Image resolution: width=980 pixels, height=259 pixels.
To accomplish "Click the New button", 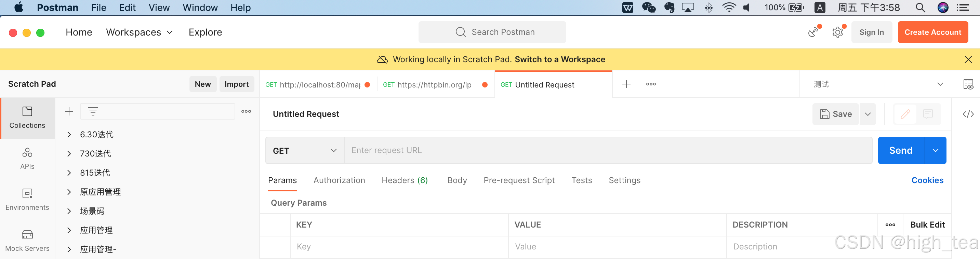I will point(203,84).
